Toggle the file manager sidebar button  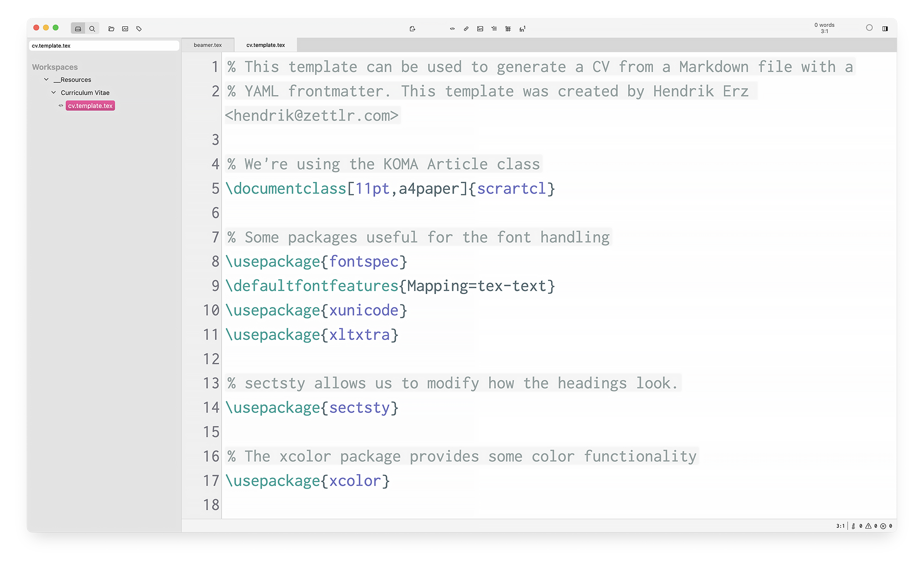(78, 29)
